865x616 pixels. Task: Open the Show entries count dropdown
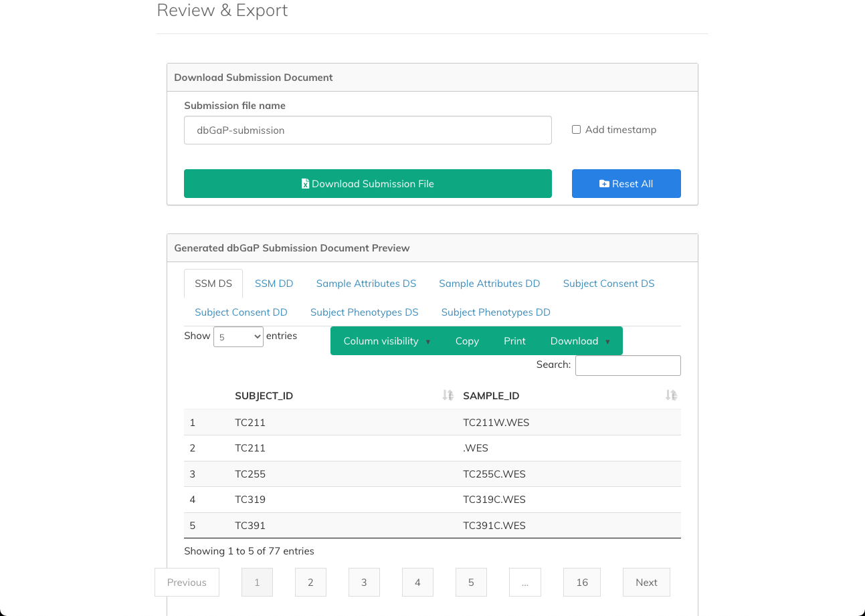point(239,337)
